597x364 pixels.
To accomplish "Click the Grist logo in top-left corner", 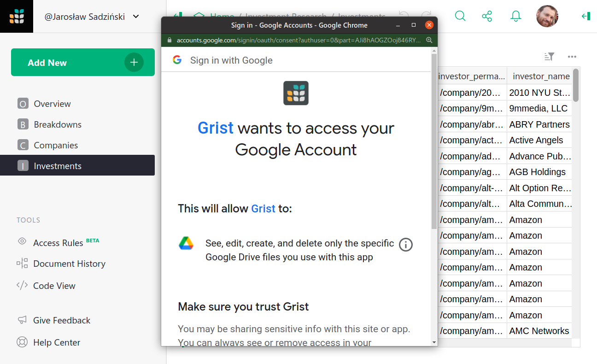I will pos(17,16).
